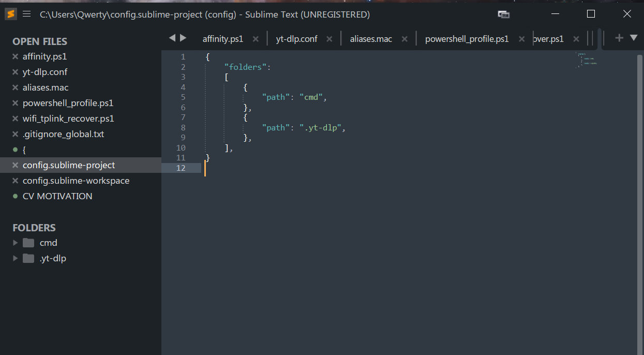Switch to the aliases.mac tab

[x=371, y=39]
